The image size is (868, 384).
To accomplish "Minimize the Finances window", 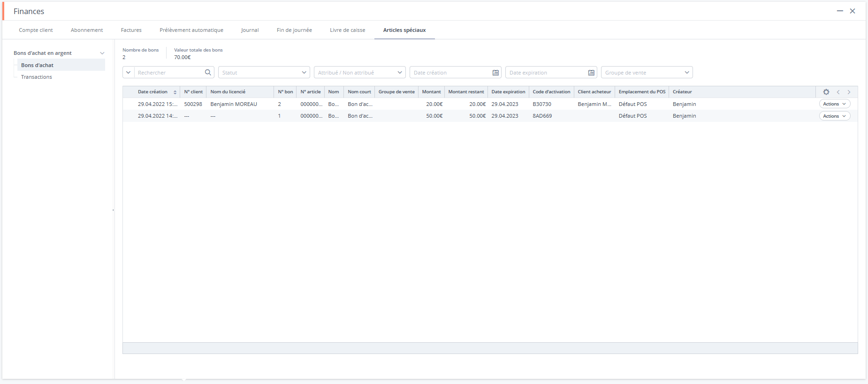I will [x=840, y=11].
